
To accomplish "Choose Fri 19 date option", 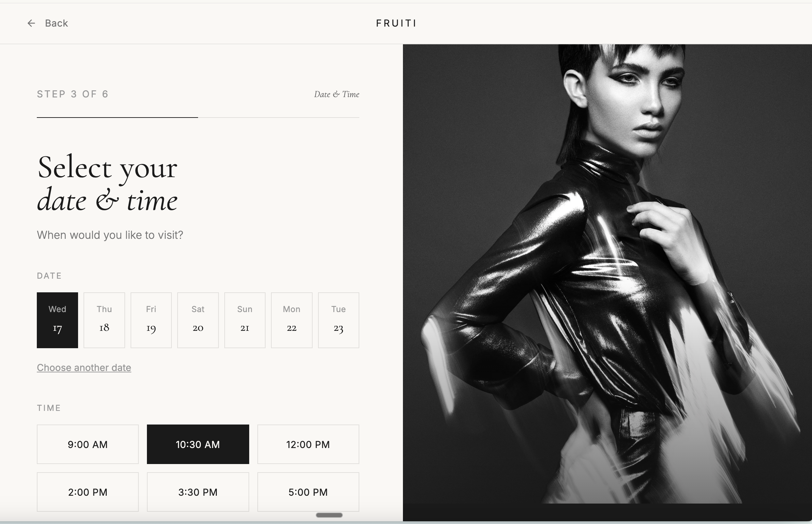I will 151,320.
